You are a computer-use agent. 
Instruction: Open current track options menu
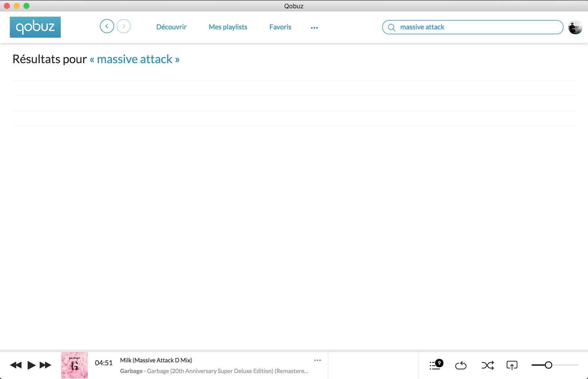click(318, 360)
